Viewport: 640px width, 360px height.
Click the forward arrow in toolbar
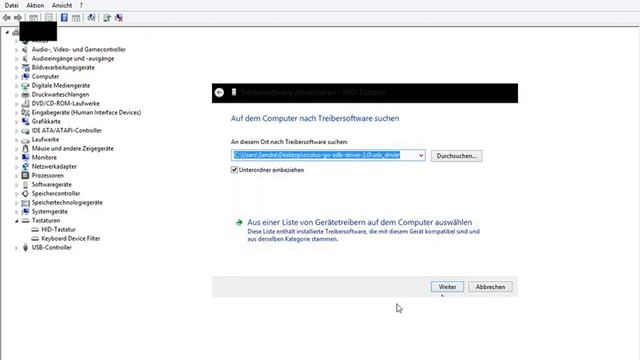[x=18, y=18]
